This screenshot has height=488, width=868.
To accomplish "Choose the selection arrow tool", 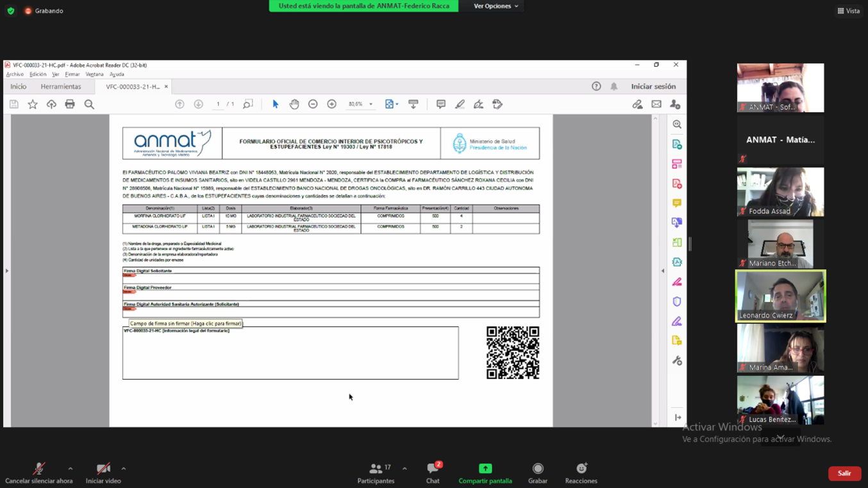I will click(x=276, y=104).
